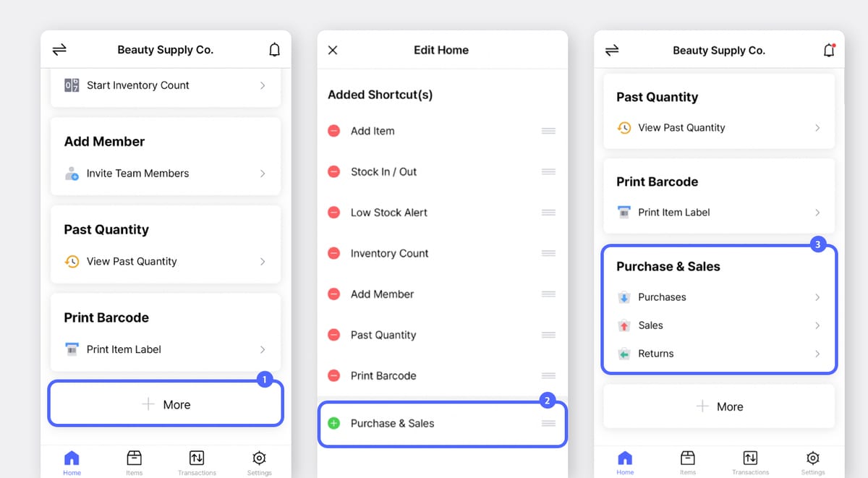Tap the red remove toggle beside Low Stock Alert

pos(333,212)
